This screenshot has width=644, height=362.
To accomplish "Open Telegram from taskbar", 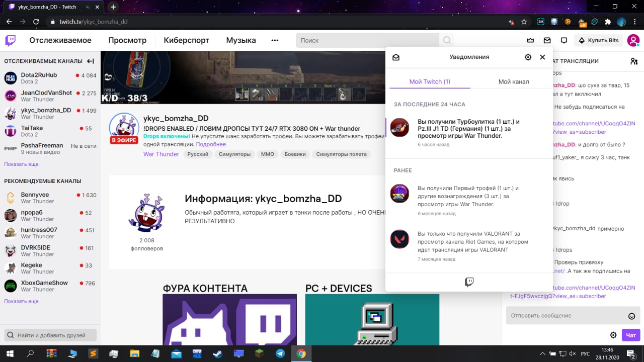I will [280, 353].
